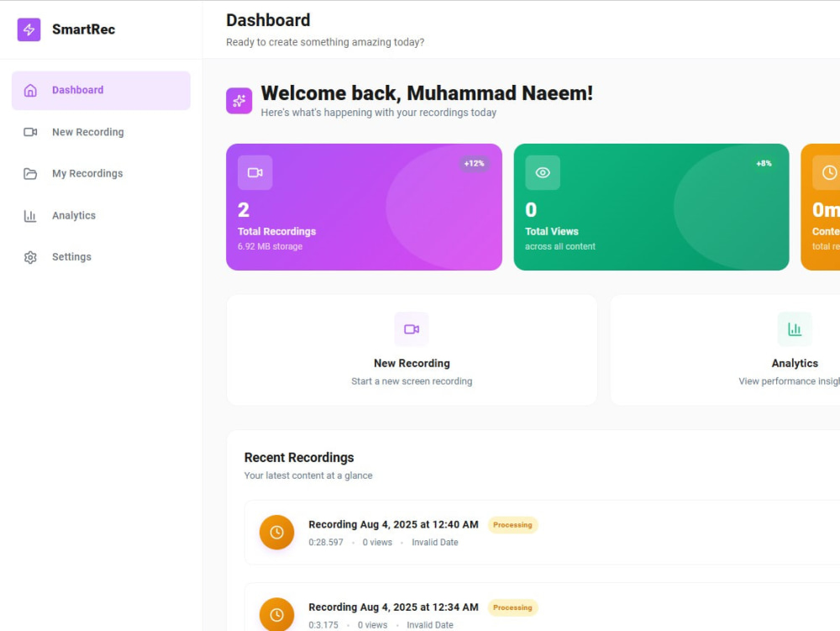Click the duration '0:3.175'
The image size is (840, 631).
point(323,624)
